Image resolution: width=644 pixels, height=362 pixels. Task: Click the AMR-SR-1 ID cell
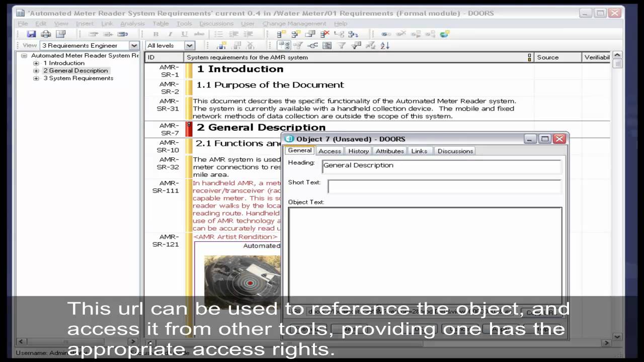(x=165, y=71)
